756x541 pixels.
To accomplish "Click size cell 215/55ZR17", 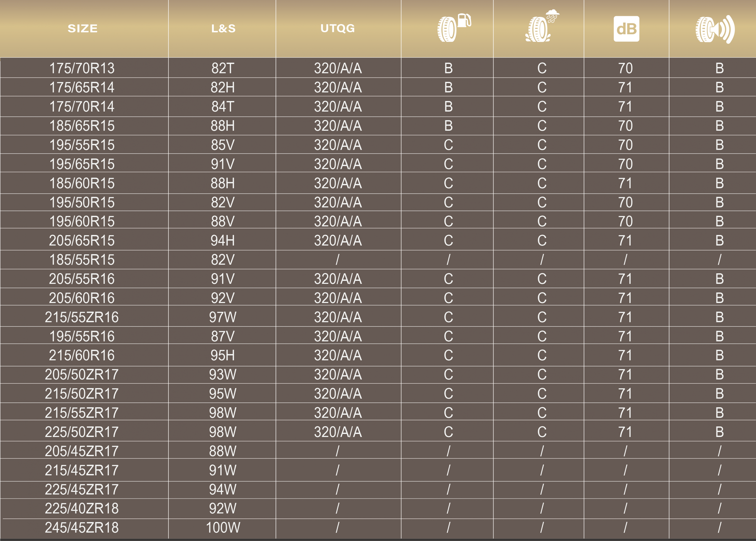I will click(x=82, y=413).
